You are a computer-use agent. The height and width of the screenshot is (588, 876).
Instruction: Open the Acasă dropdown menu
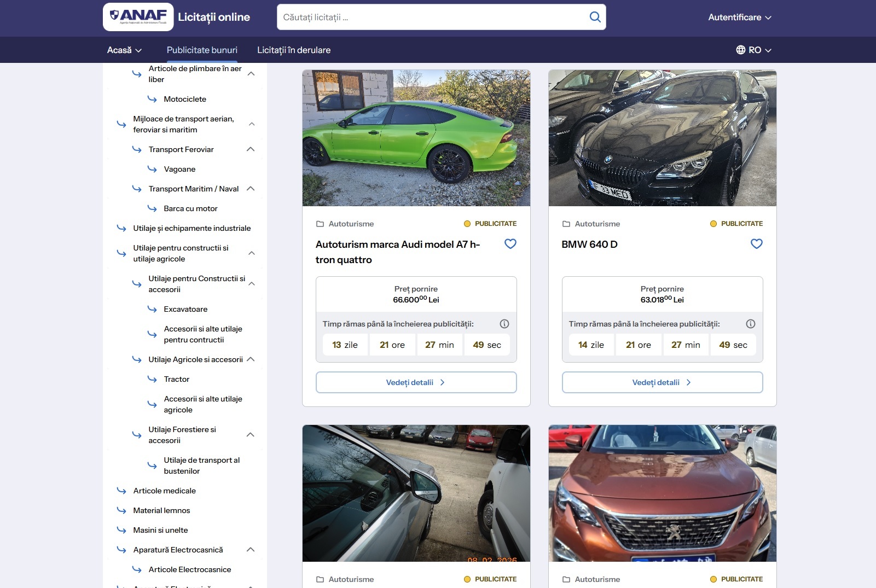(x=124, y=50)
